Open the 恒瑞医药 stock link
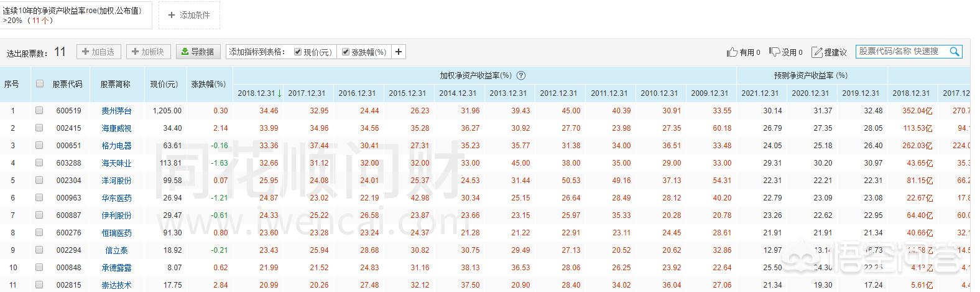980x292 pixels. [x=116, y=233]
